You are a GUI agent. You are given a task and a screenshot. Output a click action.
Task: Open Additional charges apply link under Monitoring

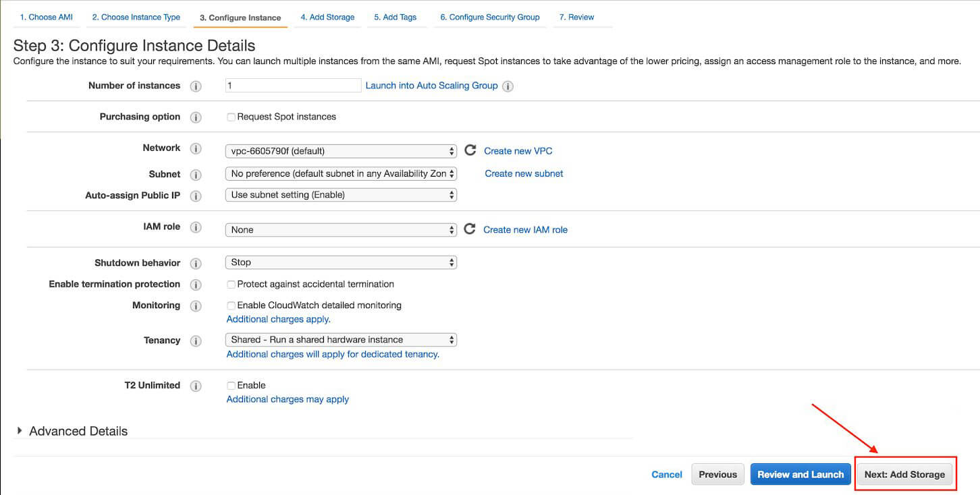tap(279, 319)
